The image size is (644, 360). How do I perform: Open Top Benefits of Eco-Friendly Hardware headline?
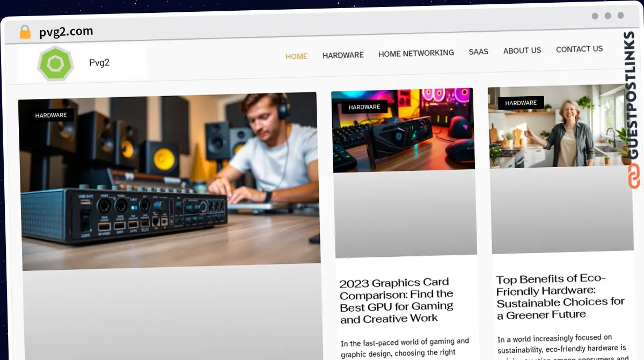pos(560,297)
